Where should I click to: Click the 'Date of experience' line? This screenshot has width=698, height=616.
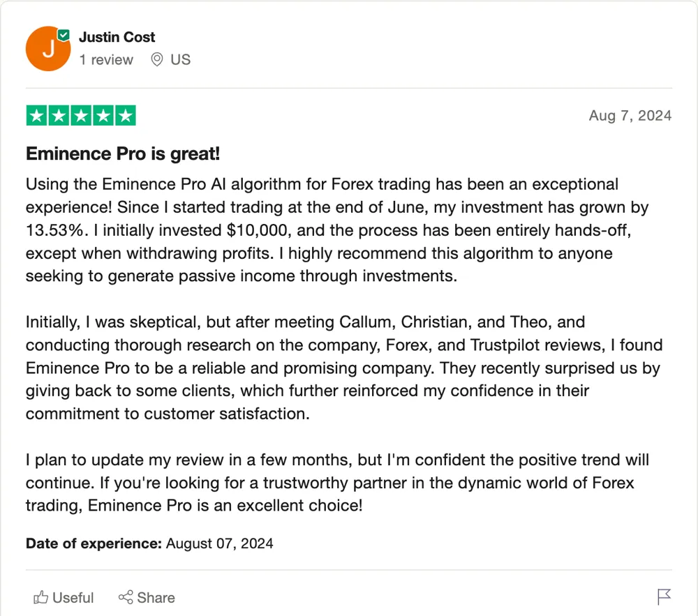point(149,543)
